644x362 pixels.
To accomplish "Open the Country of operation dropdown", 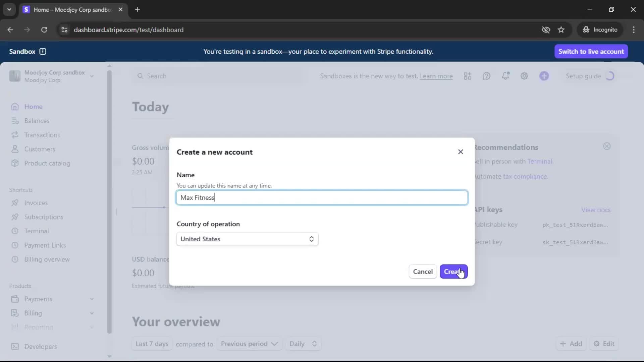I will click(x=247, y=239).
